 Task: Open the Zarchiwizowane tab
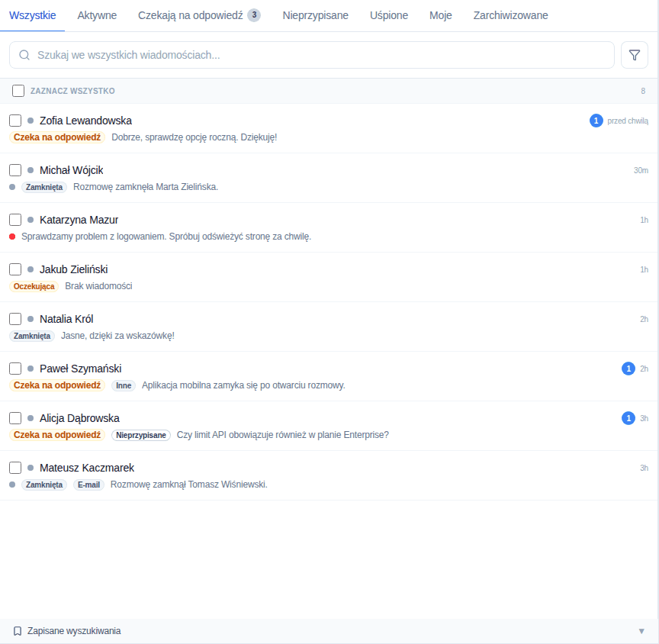coord(510,15)
